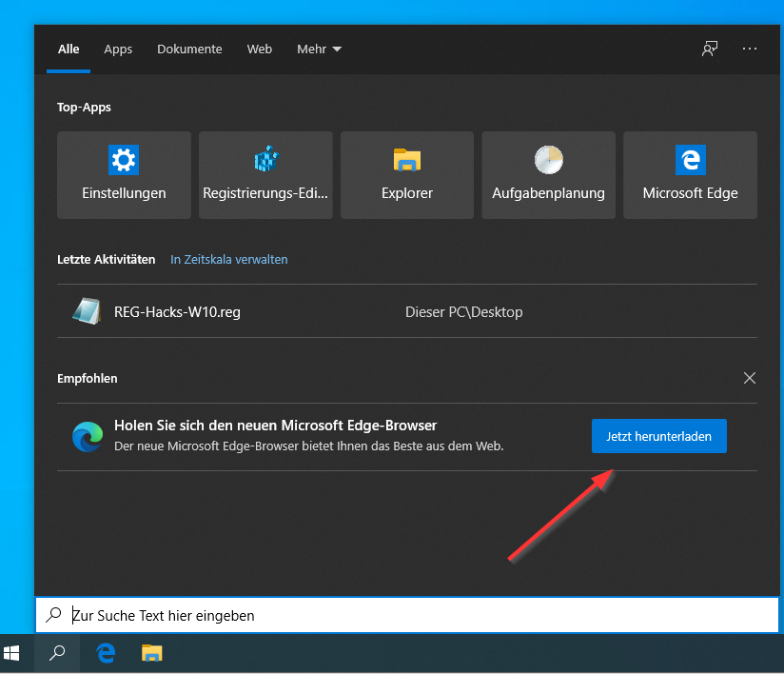This screenshot has width=784, height=674.
Task: Switch to the Dokumente tab
Action: [189, 50]
